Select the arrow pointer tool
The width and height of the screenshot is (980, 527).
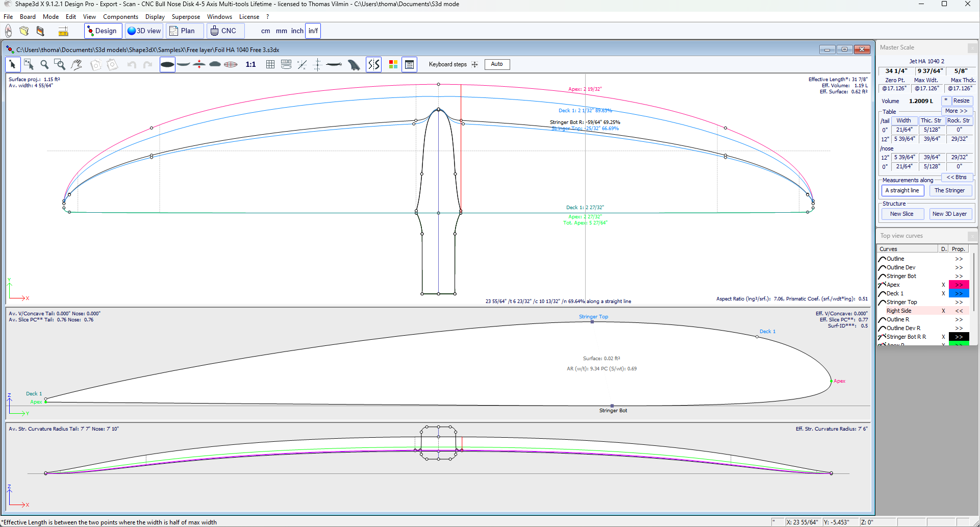[x=13, y=64]
